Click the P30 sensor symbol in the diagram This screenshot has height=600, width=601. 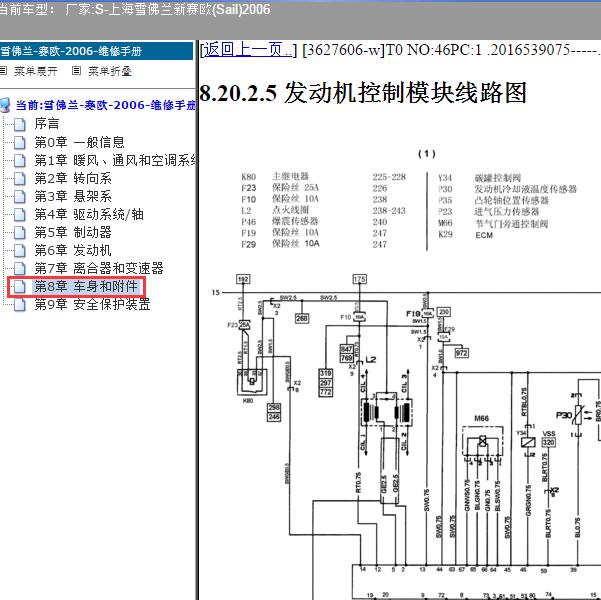(578, 415)
